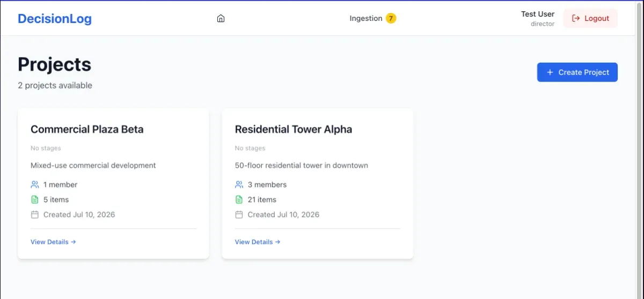Click the plus icon on Create Project

550,72
